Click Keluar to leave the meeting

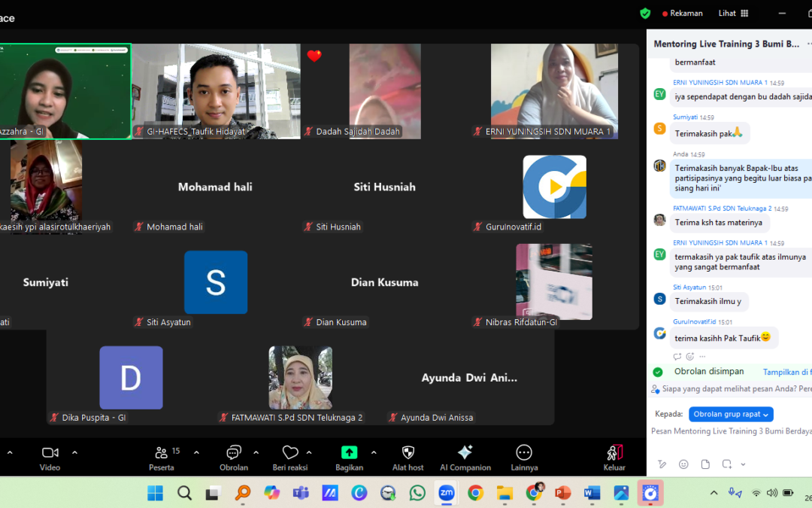tap(614, 458)
